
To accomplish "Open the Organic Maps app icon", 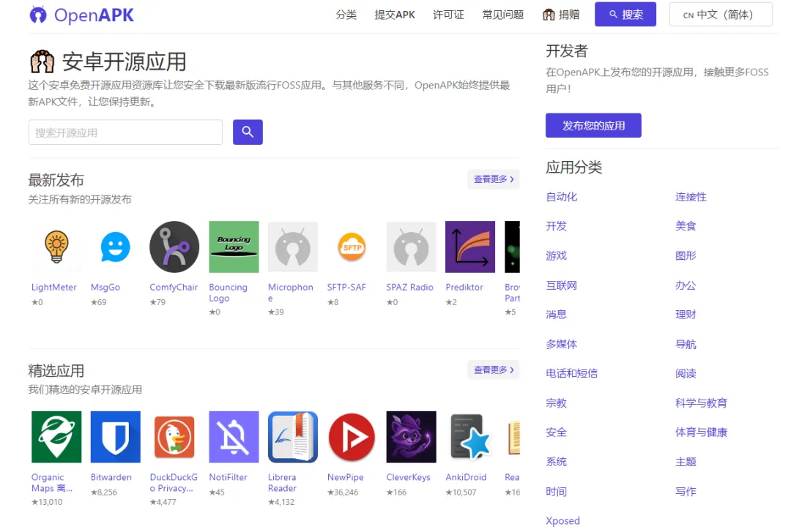I will (56, 437).
